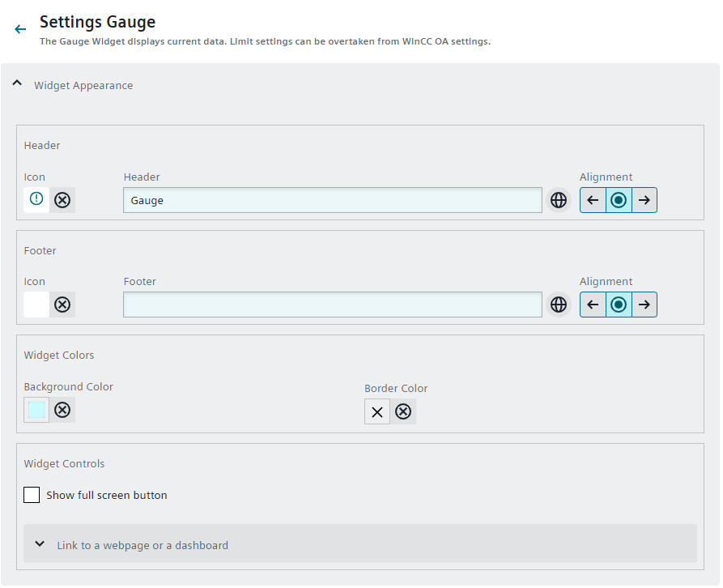This screenshot has height=588, width=723.
Task: Open footer text translation globe
Action: tap(558, 305)
